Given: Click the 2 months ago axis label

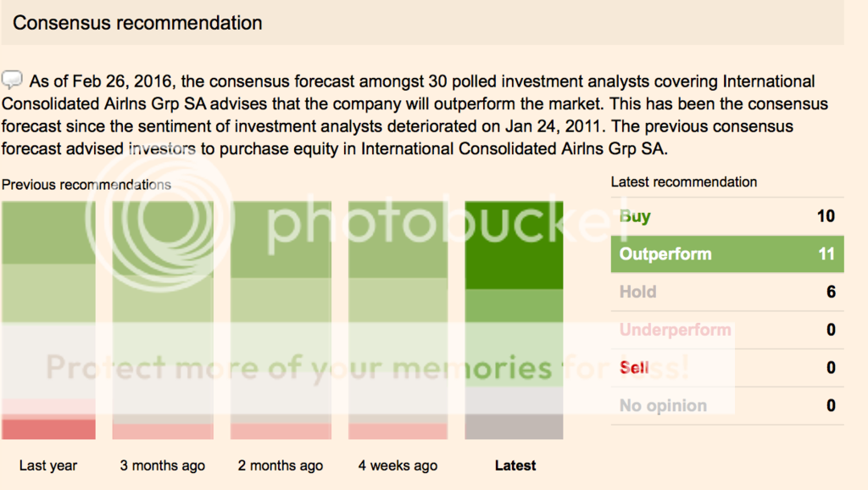Looking at the screenshot, I should click(280, 465).
